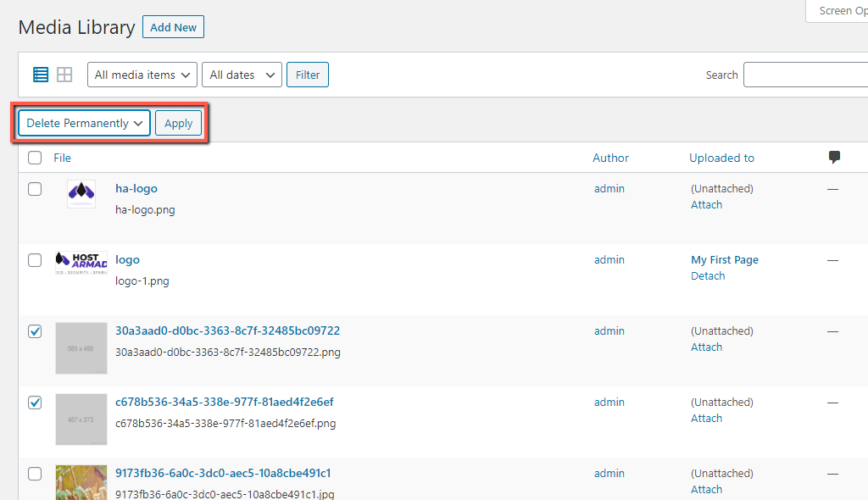
Task: Click admin author in c678b536 row
Action: coord(609,402)
